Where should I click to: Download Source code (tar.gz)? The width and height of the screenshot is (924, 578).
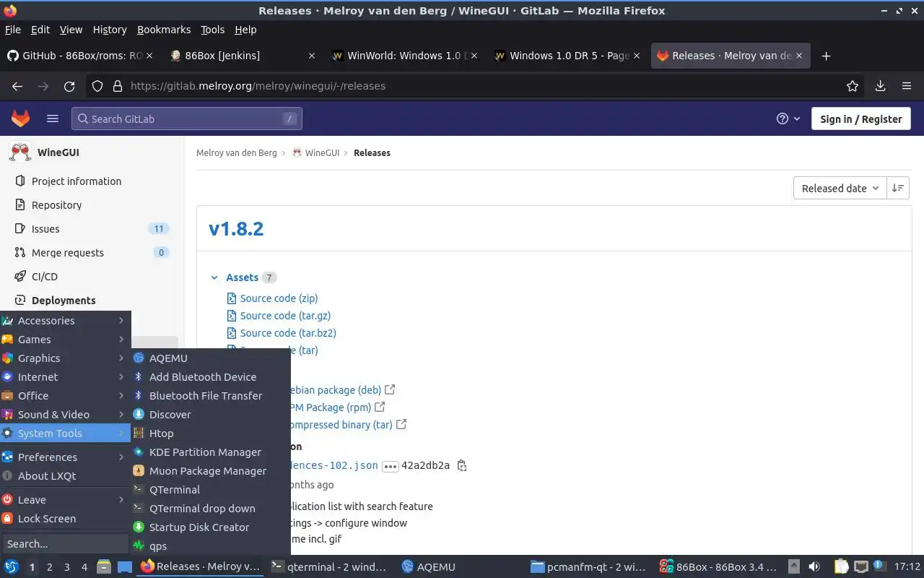(285, 316)
